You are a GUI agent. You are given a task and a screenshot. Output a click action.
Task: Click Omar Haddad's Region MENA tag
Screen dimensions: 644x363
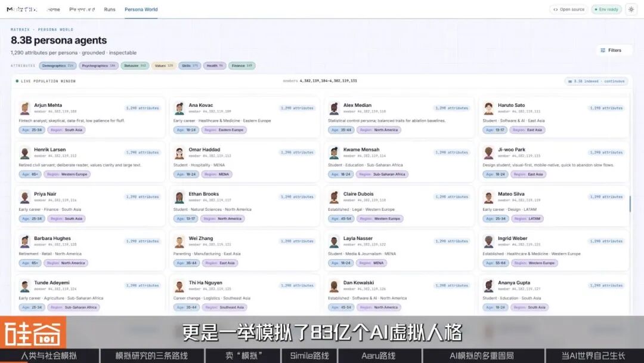[217, 174]
